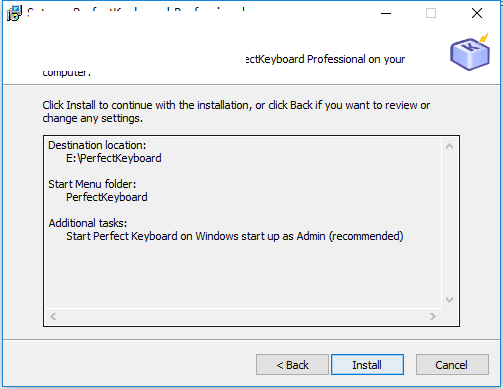Click the blue keyboard key cube logo

coord(470,52)
